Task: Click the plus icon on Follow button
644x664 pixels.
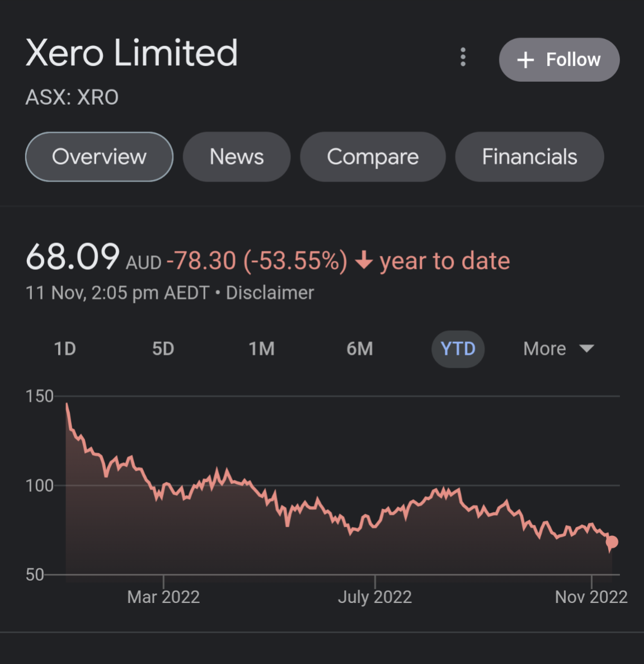Action: pyautogui.click(x=525, y=60)
